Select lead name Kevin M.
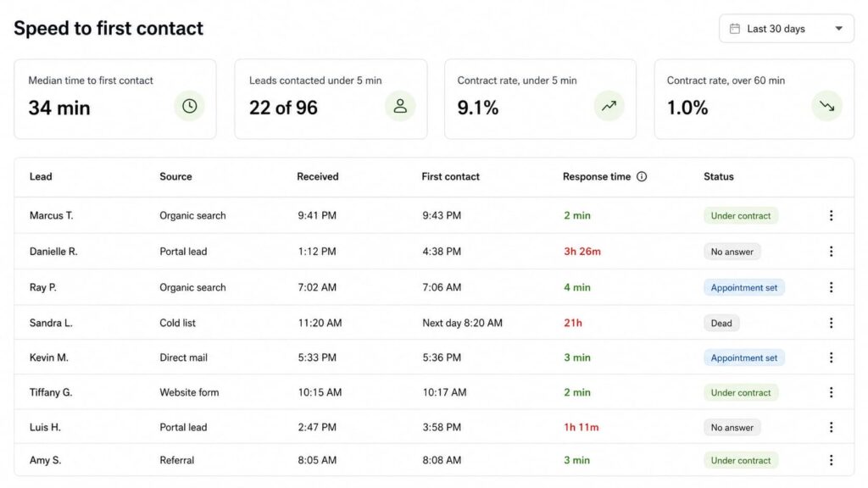This screenshot has width=868, height=488. pos(48,358)
